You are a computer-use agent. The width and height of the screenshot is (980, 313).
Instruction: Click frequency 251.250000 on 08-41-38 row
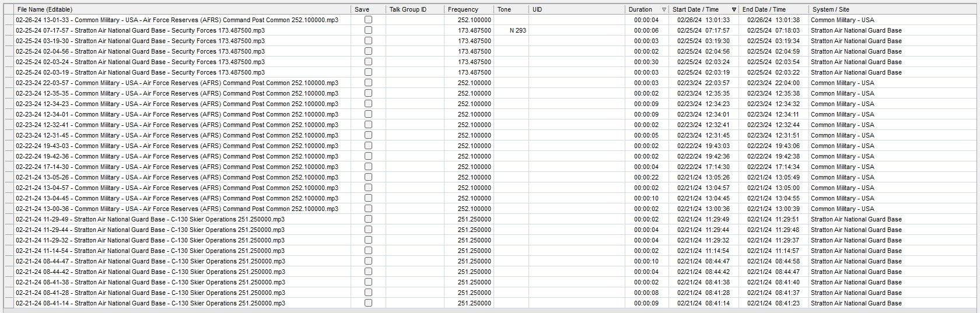point(474,282)
